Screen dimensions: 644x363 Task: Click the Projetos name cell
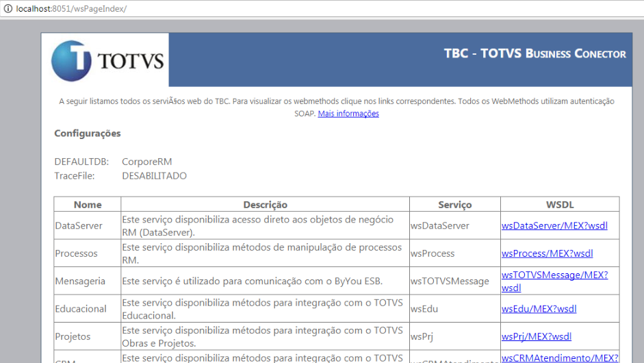[x=88, y=337]
